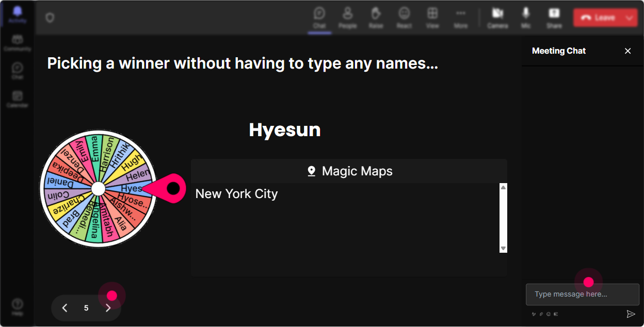
Task: Select the Angelina segment on the wheel
Action: [x=94, y=225]
